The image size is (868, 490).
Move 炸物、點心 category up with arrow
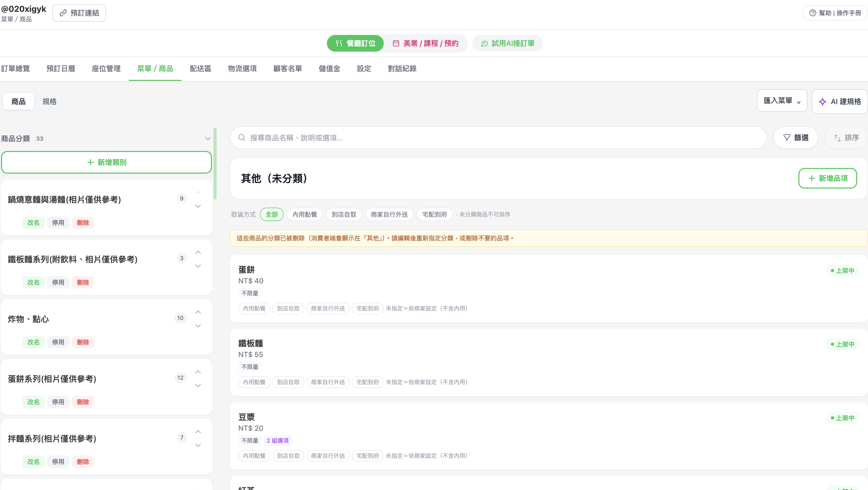(198, 312)
